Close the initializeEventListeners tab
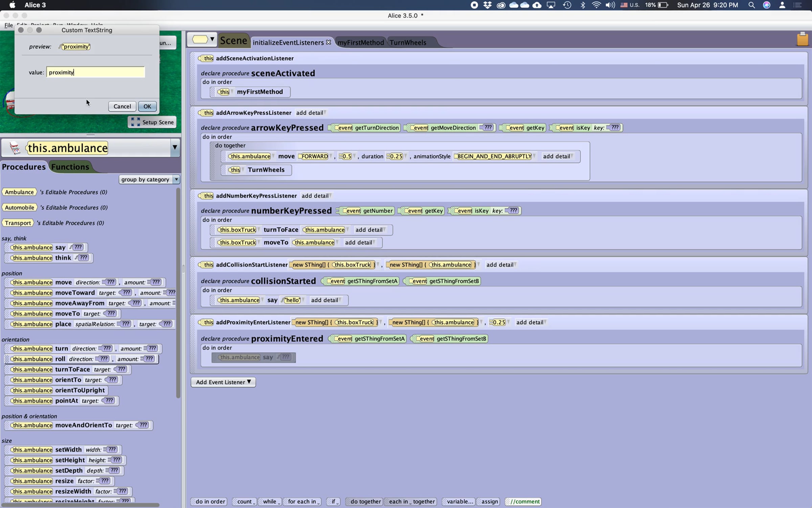 click(x=329, y=42)
